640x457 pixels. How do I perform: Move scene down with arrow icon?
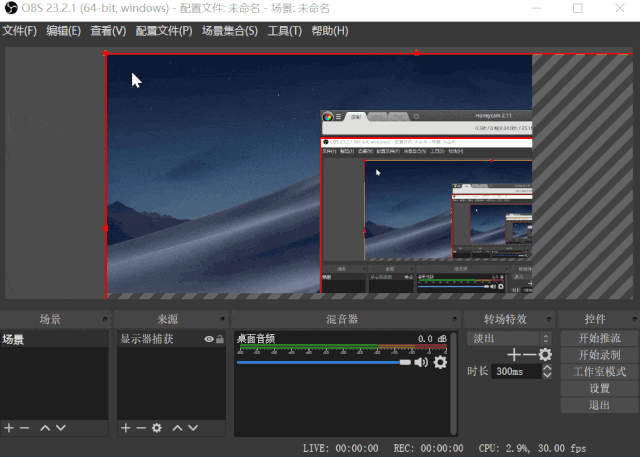pyautogui.click(x=61, y=428)
